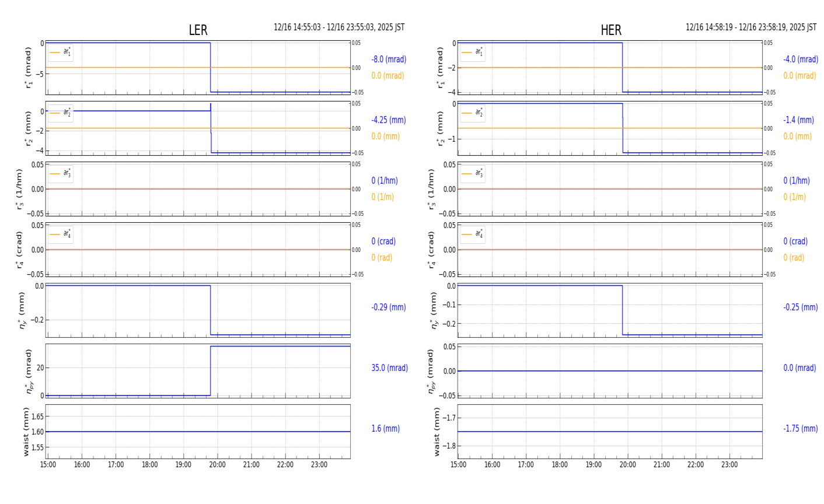This screenshot has width=824, height=504.
Task: Click the r2* (mm) axis label in LER
Action: (x=27, y=128)
